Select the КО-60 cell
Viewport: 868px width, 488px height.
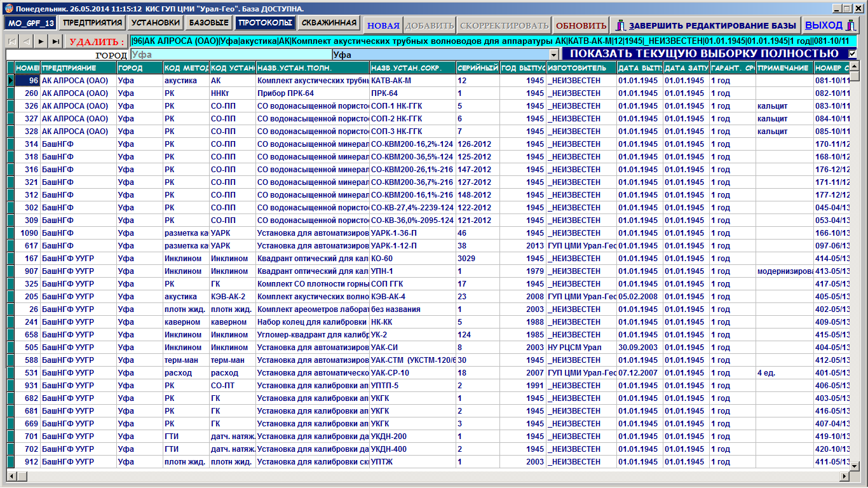[x=412, y=259]
